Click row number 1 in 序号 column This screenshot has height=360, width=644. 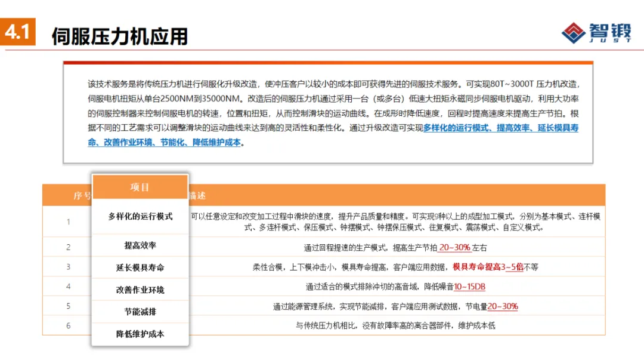pyautogui.click(x=68, y=221)
